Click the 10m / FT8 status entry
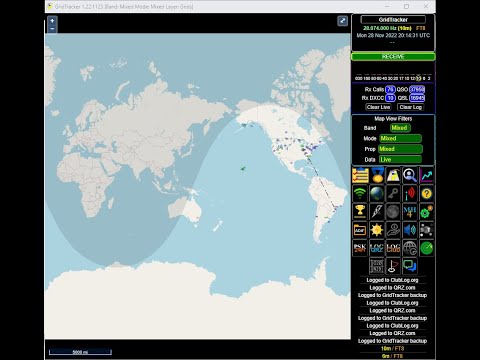 coord(393,349)
